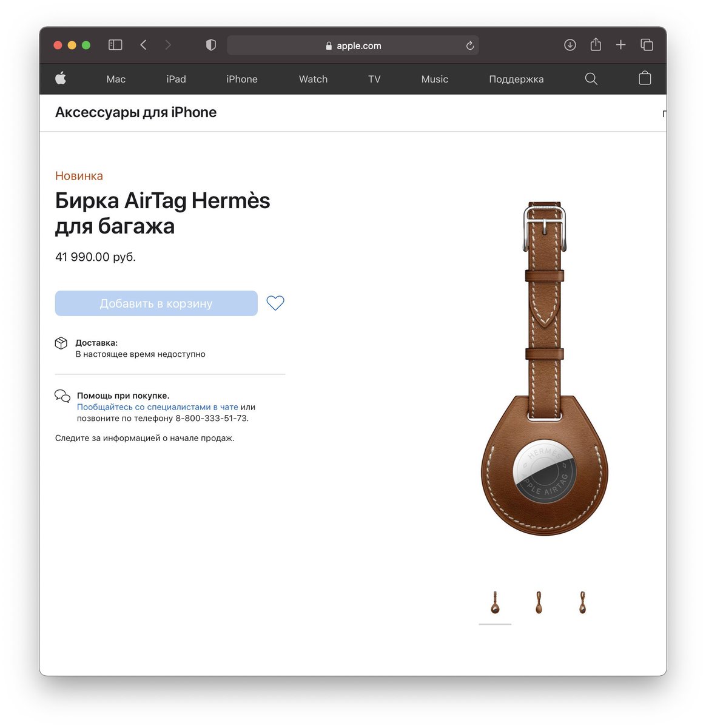Image resolution: width=706 pixels, height=728 pixels.
Task: Click the text Следите за информацией о начале продаж
Action: 145,438
